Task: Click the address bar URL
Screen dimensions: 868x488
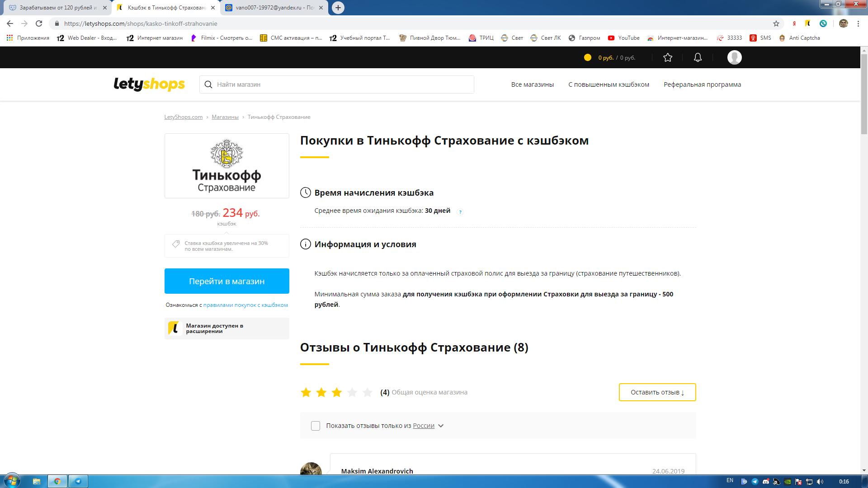Action: [x=141, y=23]
